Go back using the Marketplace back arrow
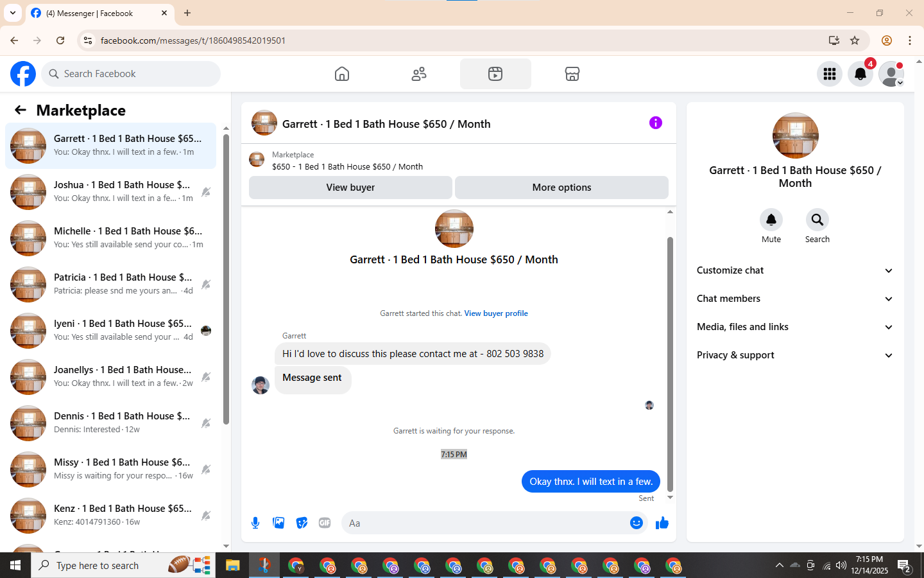This screenshot has height=578, width=924. 21,110
